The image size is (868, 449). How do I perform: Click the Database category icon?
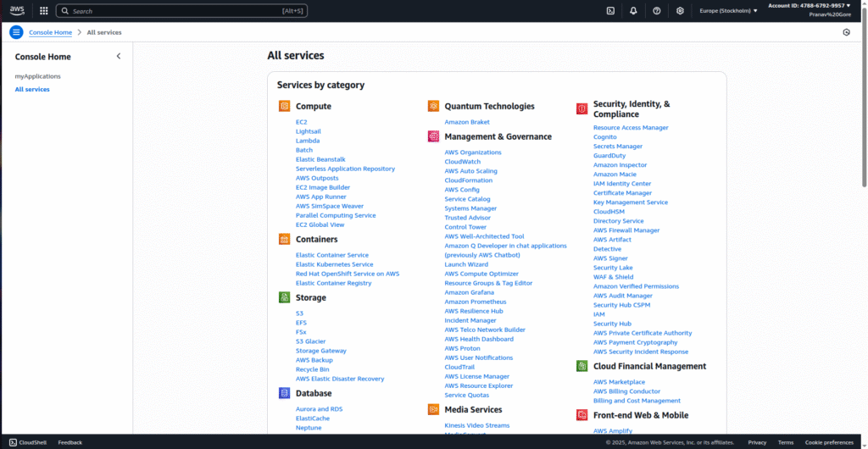(x=285, y=393)
